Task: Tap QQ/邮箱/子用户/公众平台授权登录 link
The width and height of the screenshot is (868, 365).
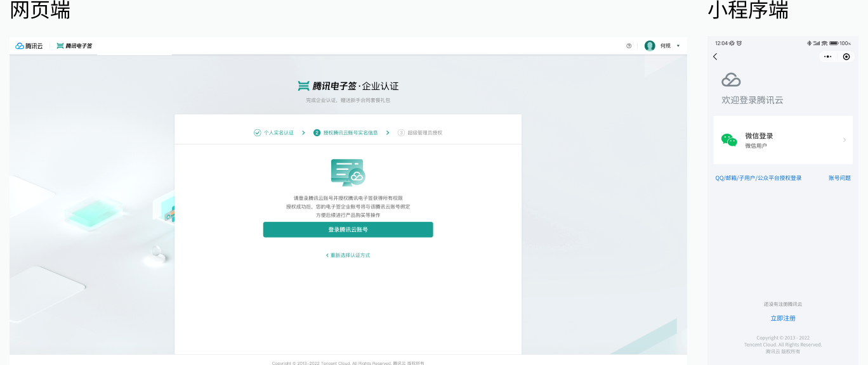Action: tap(758, 178)
